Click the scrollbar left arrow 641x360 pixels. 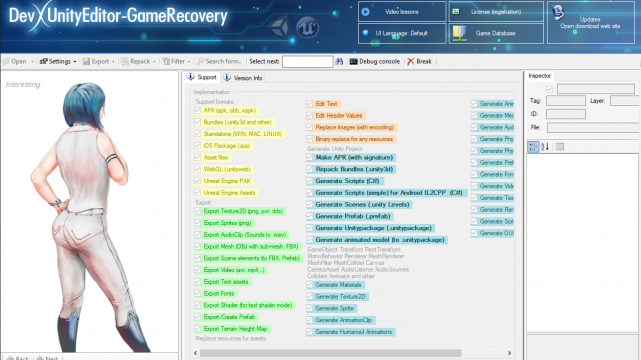pyautogui.click(x=195, y=353)
